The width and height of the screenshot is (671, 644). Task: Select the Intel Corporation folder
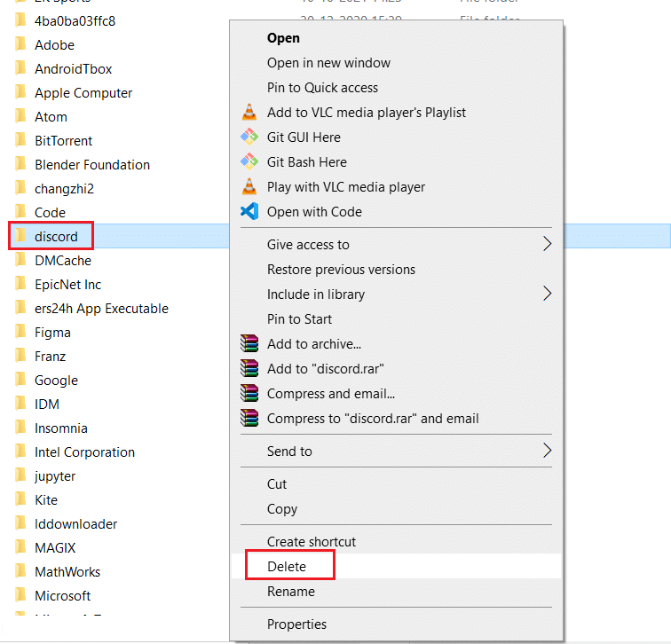point(84,452)
